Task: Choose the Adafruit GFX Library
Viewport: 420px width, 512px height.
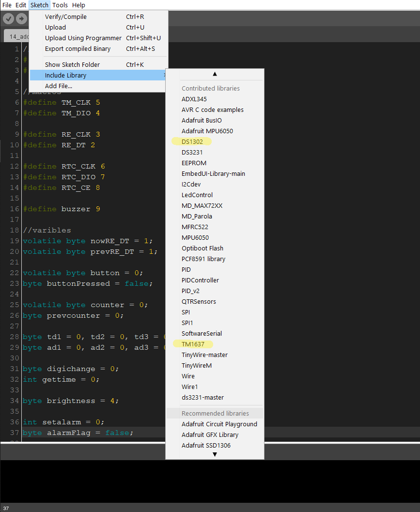Action: [x=210, y=435]
